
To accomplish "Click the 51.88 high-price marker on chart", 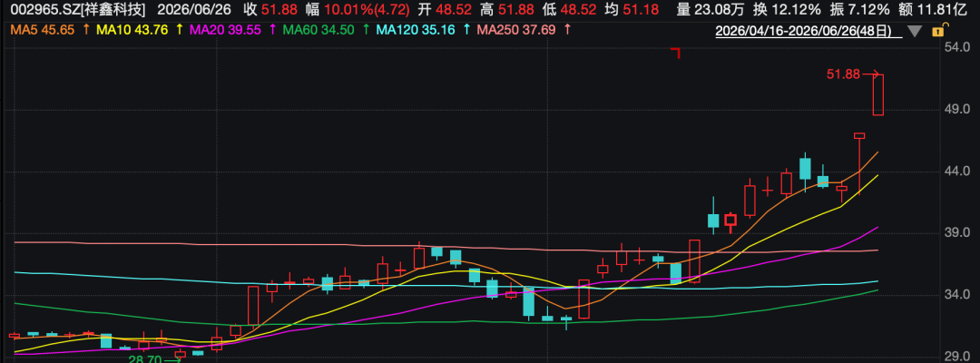I will tap(844, 74).
